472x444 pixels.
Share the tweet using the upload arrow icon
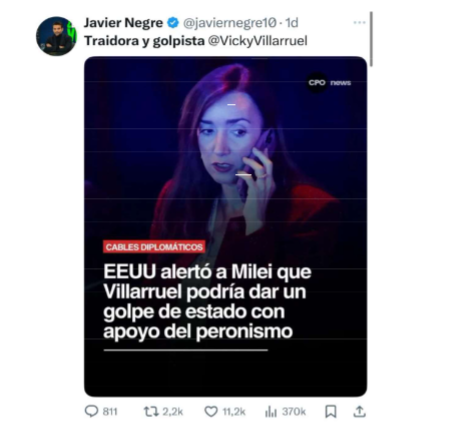(360, 412)
